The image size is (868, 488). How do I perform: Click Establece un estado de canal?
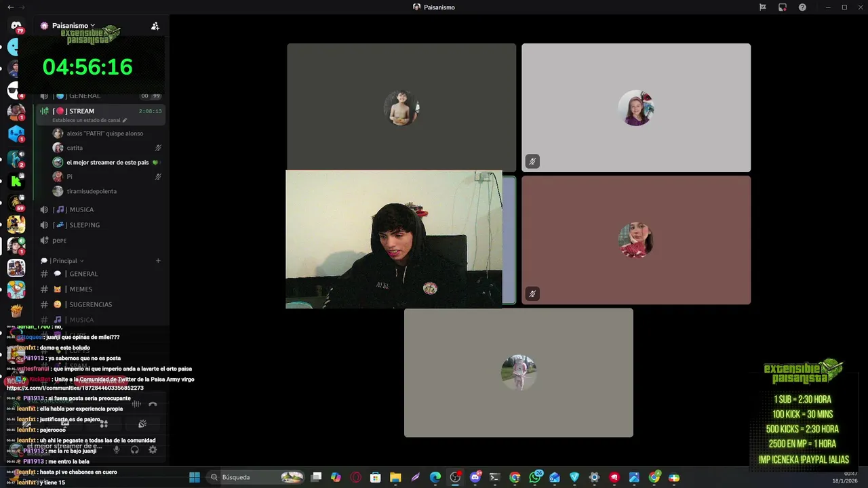point(86,120)
